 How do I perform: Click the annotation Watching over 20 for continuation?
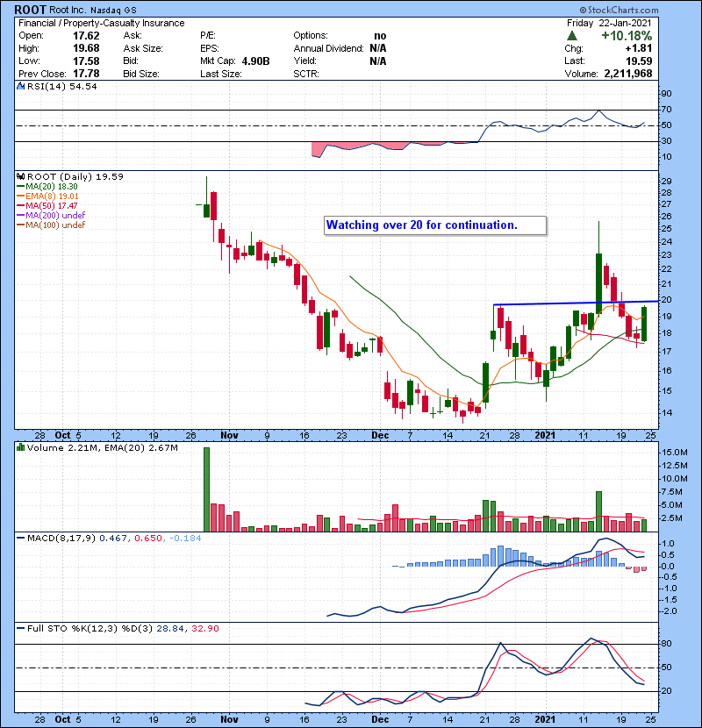pos(435,225)
